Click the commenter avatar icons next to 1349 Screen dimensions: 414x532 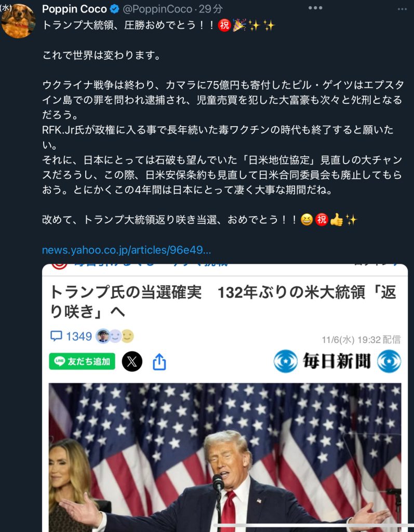(115, 336)
